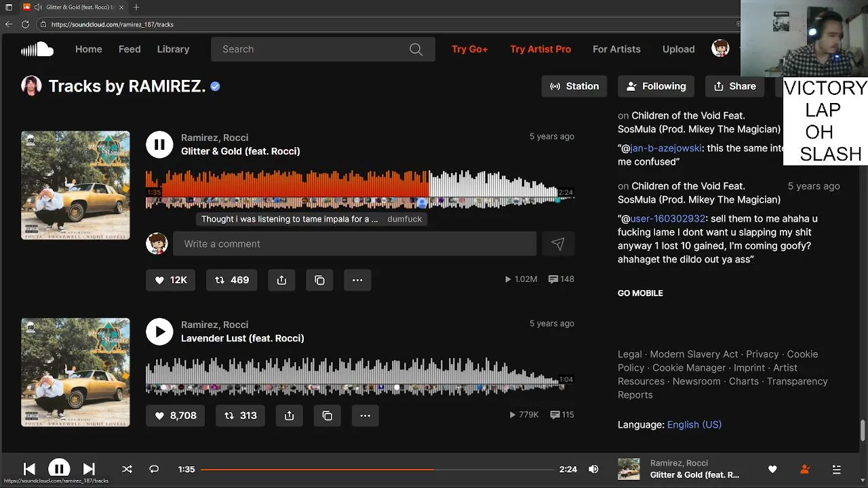Open Lavender Lust (feat. Rocci) title link

click(243, 338)
